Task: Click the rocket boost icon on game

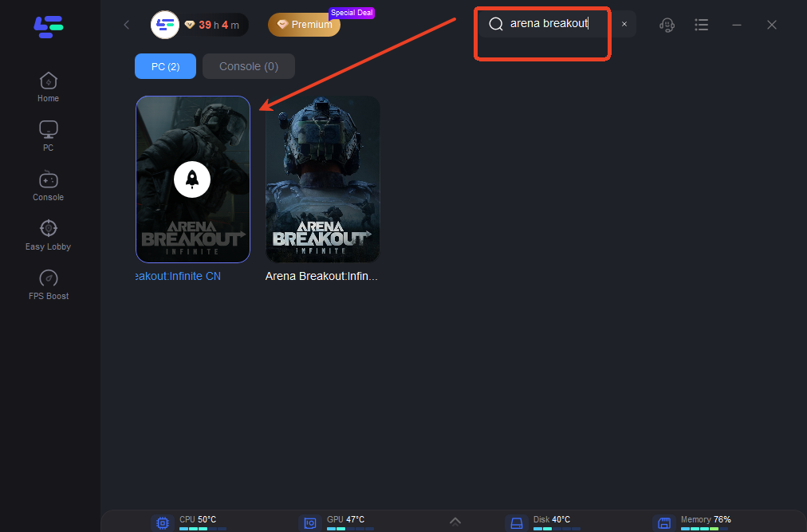Action: 192,180
